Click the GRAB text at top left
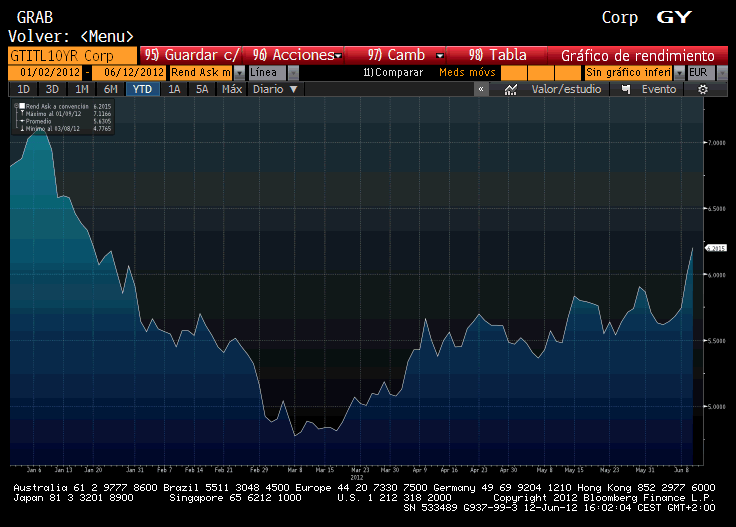Viewport: 736px width, 527px height. coord(35,18)
